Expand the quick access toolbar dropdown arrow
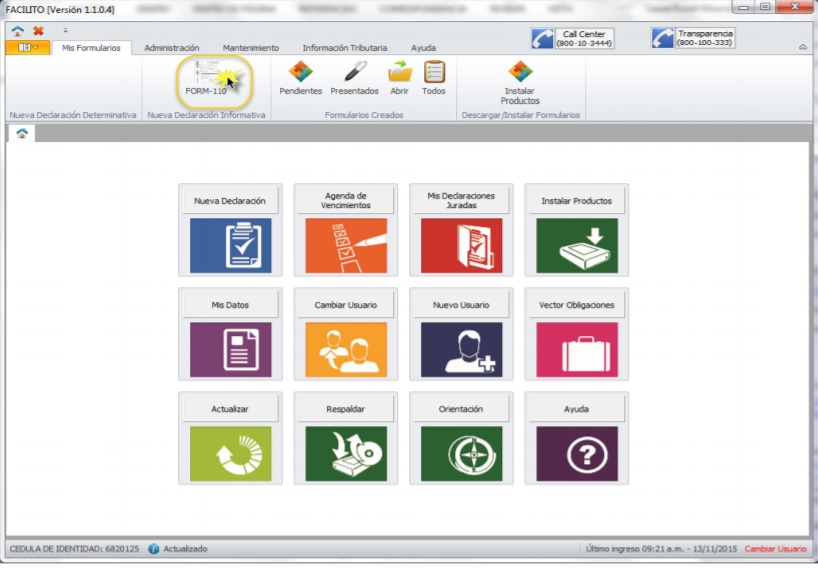This screenshot has width=818, height=568. point(66,31)
